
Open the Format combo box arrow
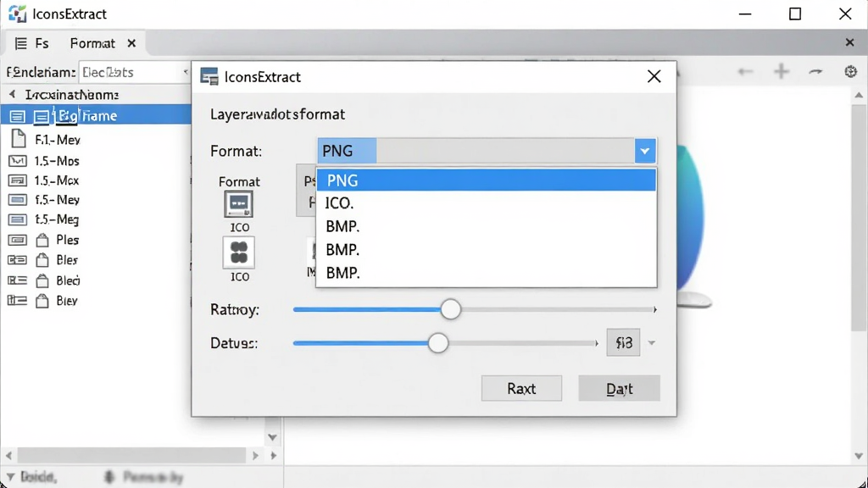645,151
